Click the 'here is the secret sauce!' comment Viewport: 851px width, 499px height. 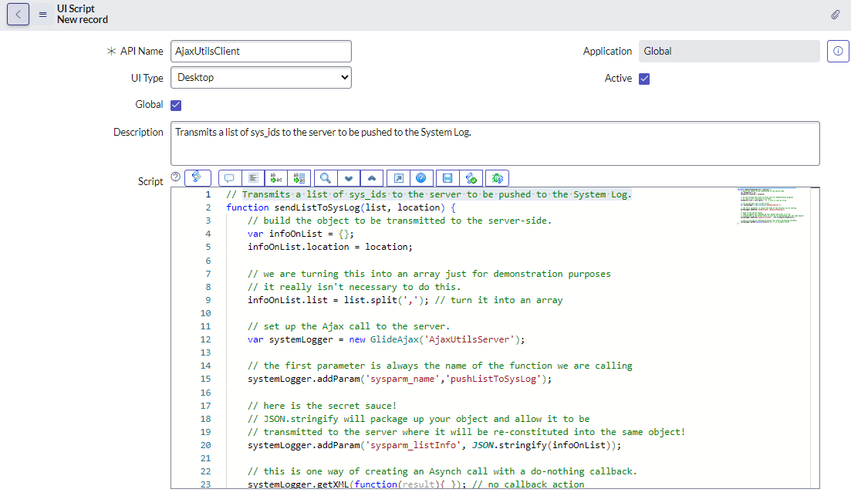(322, 406)
